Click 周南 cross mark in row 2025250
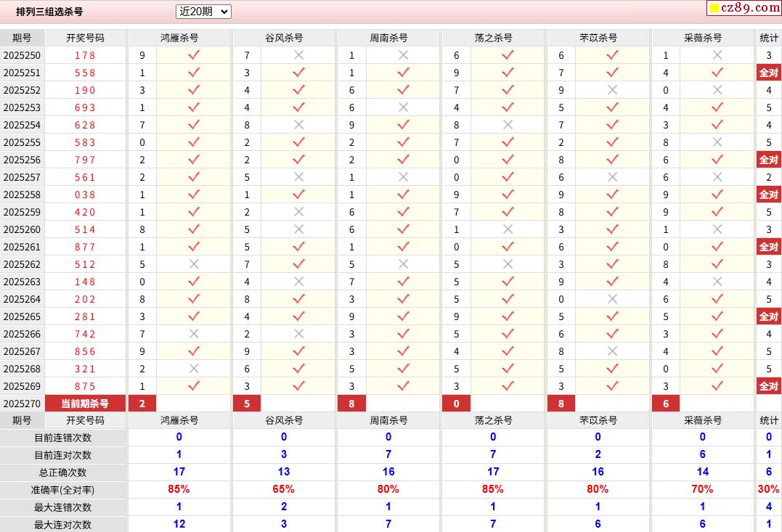This screenshot has width=782, height=532. pyautogui.click(x=404, y=55)
